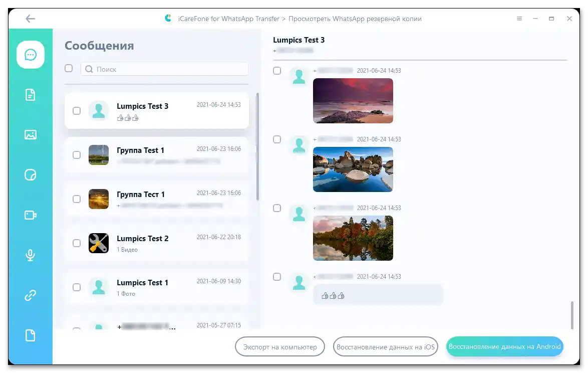The height and width of the screenshot is (373, 588).
Task: Open the Lumpics Test 2 chat name
Action: pos(143,239)
